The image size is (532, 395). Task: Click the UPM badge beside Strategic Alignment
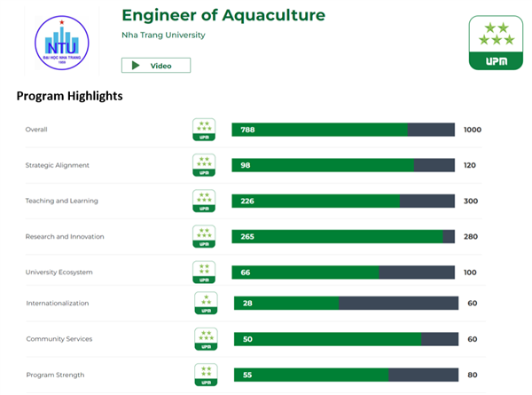click(204, 165)
